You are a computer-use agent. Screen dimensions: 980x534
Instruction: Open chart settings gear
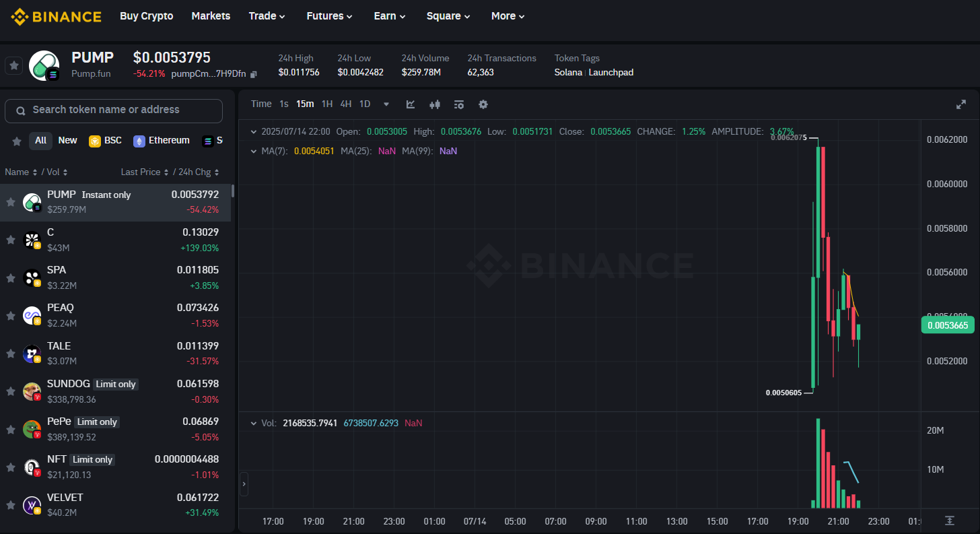pos(483,104)
